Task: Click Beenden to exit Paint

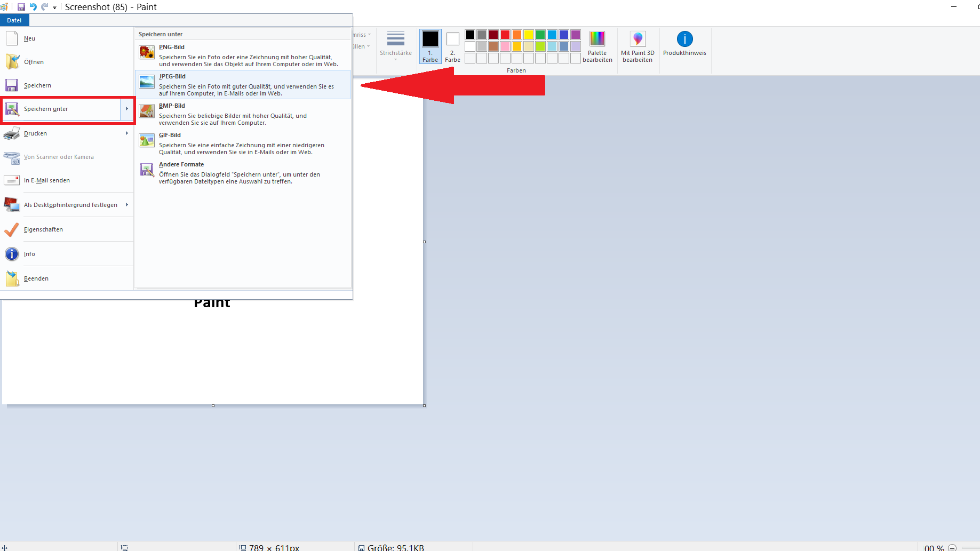Action: coord(36,278)
